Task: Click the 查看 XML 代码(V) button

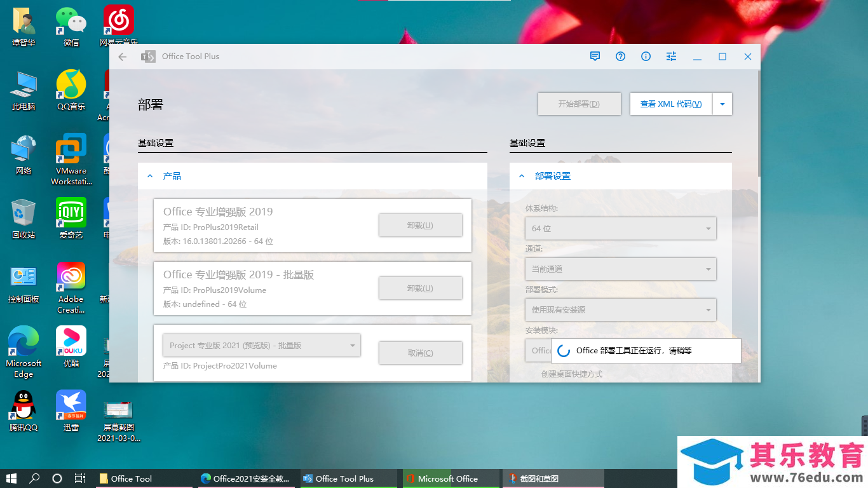Action: (x=671, y=104)
